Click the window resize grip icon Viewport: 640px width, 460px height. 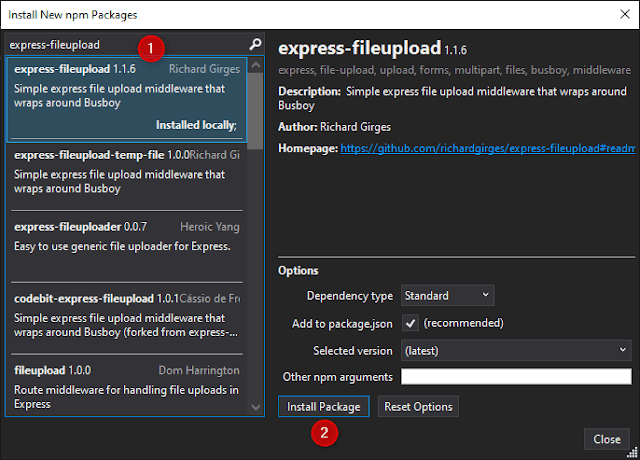pos(632,452)
